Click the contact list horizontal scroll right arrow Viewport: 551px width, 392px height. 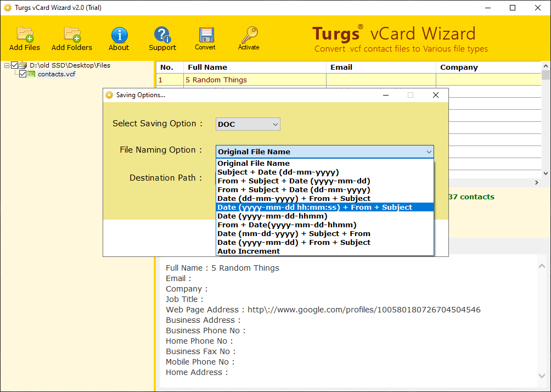[537, 182]
